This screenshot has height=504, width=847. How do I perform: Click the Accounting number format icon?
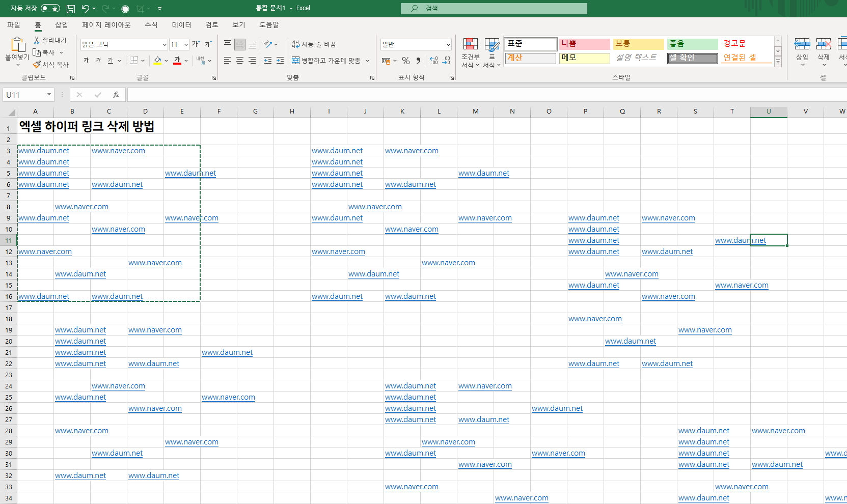[x=386, y=61]
